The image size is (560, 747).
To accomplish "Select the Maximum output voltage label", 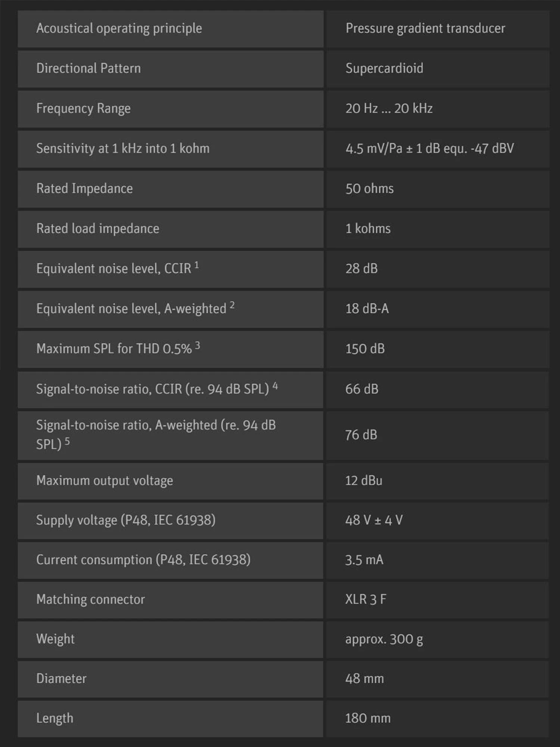I will 105,481.
